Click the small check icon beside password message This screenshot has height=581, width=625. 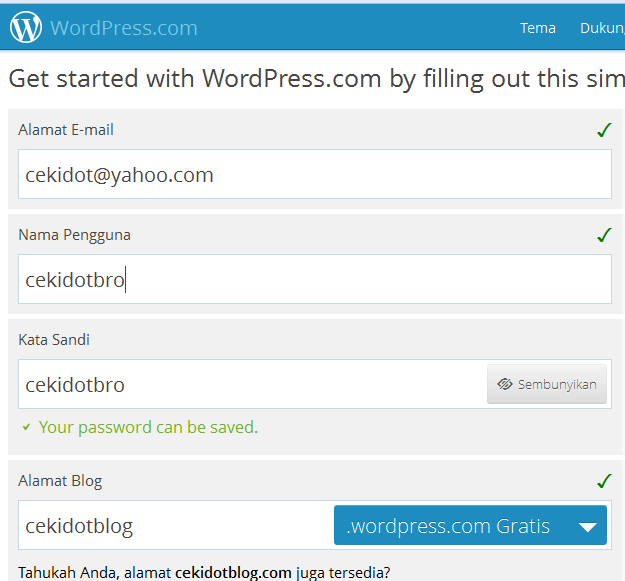click(26, 428)
